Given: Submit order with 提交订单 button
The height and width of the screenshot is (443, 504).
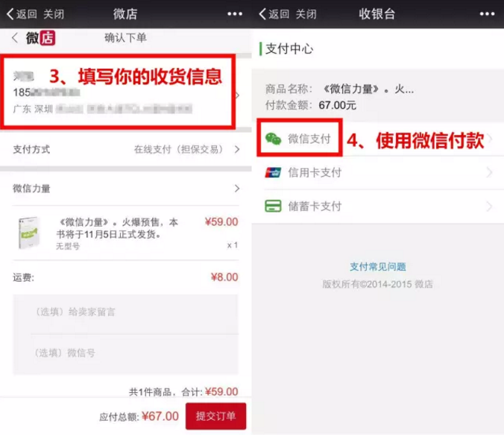Looking at the screenshot, I should pos(215,416).
